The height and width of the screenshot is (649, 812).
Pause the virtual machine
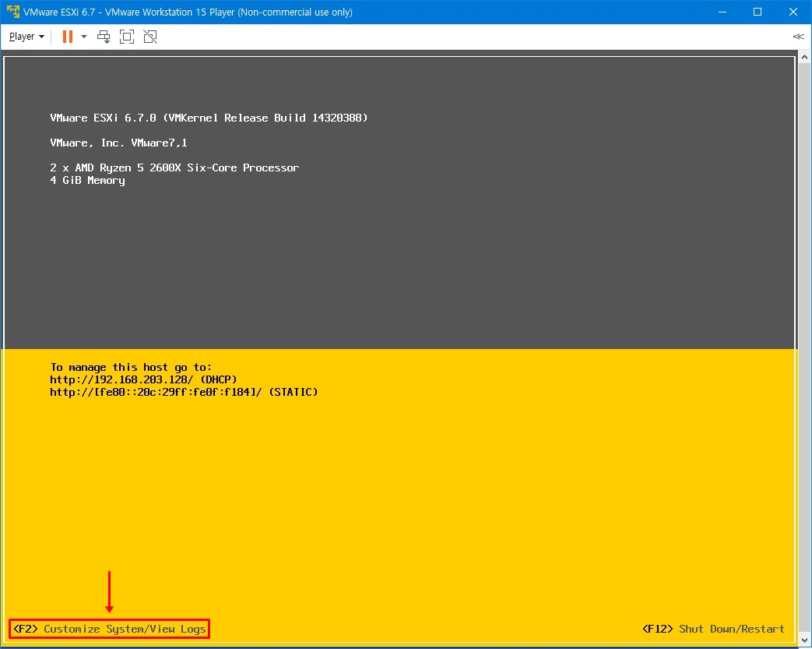click(x=67, y=37)
